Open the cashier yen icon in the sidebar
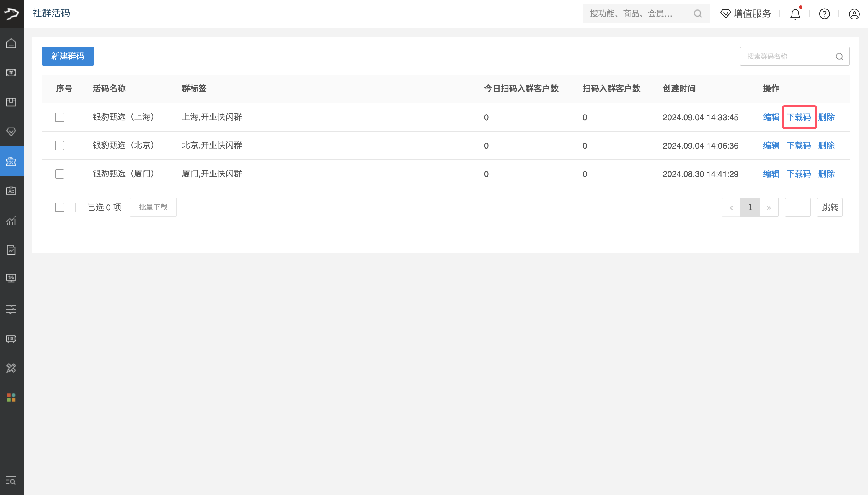The image size is (868, 495). click(x=11, y=72)
